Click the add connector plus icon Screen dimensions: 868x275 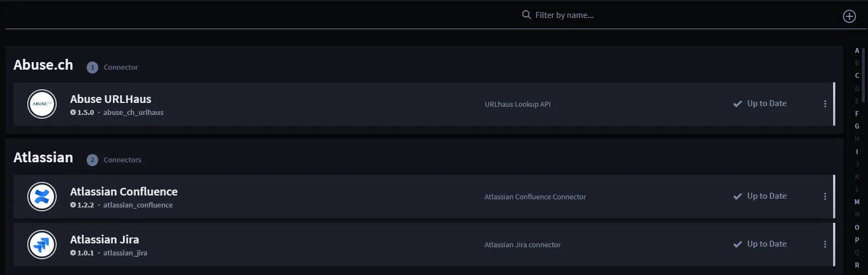849,16
